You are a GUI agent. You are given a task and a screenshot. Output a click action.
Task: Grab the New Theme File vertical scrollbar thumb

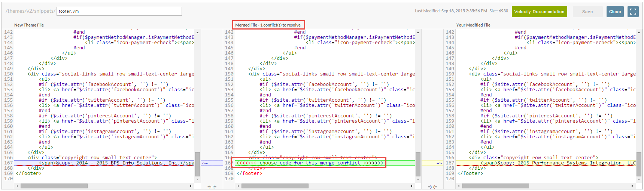tap(197, 164)
